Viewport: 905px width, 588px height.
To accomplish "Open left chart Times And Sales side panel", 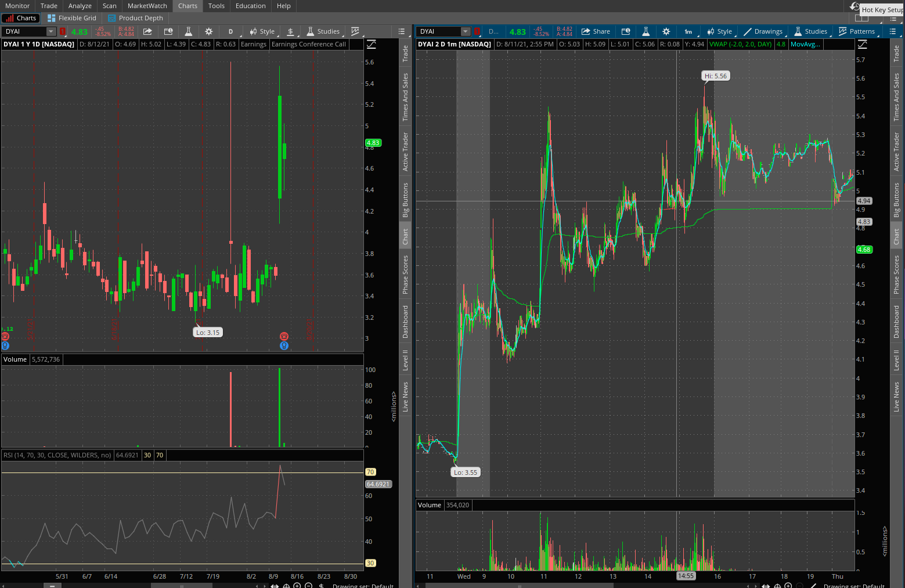I will click(x=405, y=97).
